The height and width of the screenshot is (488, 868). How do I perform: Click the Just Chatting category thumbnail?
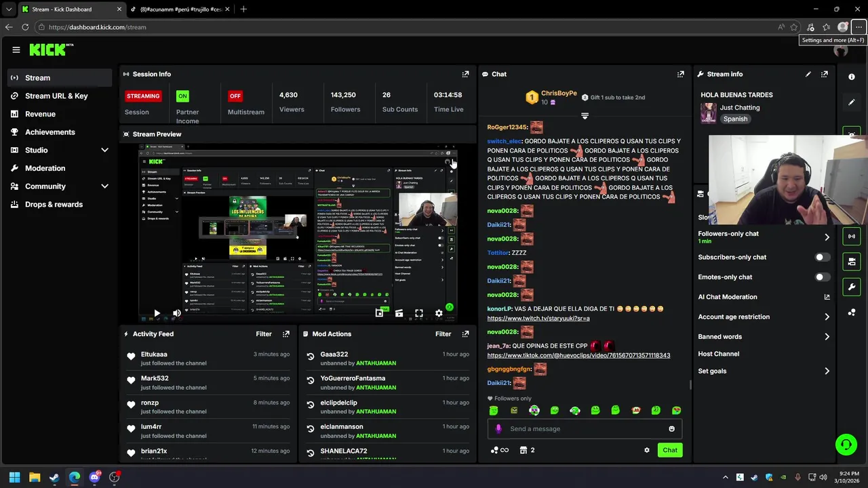coord(709,113)
